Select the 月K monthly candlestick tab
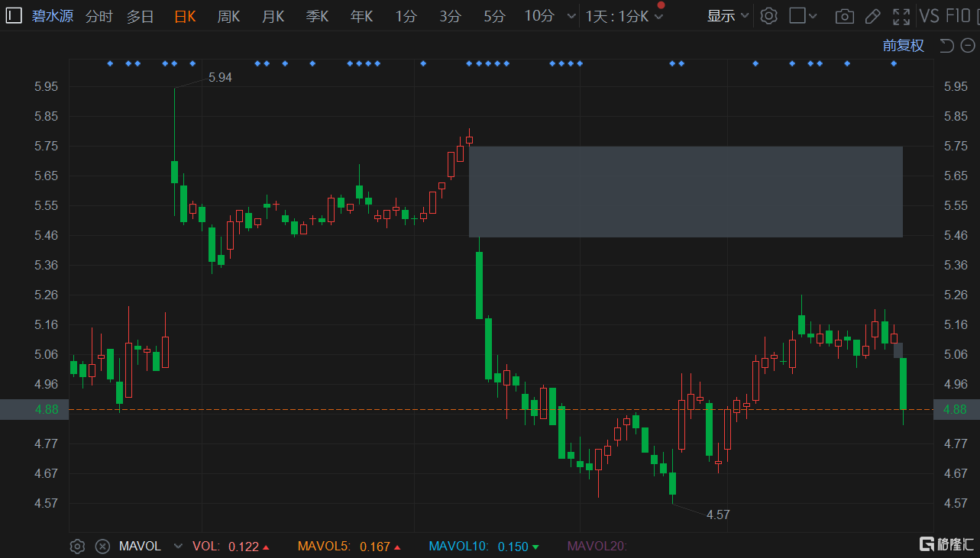Screen dimensions: 980x558 273,16
